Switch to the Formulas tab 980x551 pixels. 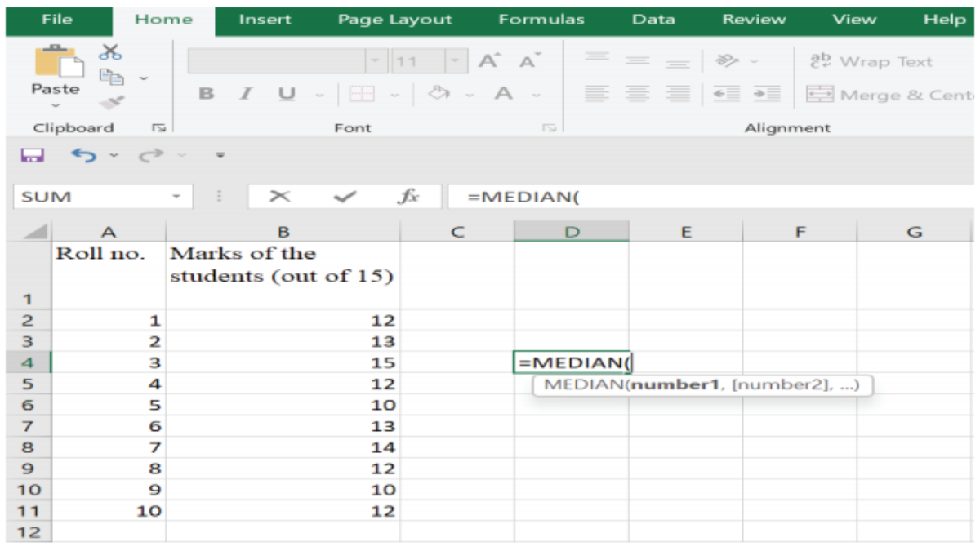541,20
